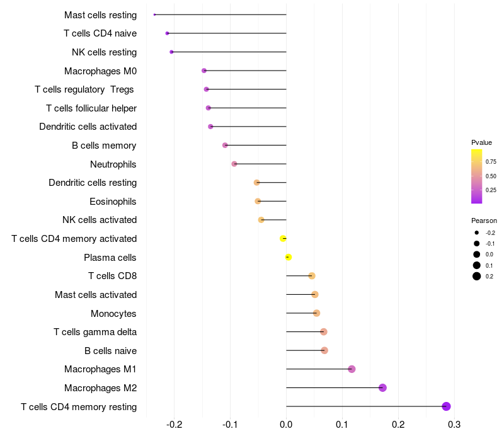Viewport: 504px width, 441px height.
Task: Select the T cells CD4 naive dot
Action: point(167,33)
